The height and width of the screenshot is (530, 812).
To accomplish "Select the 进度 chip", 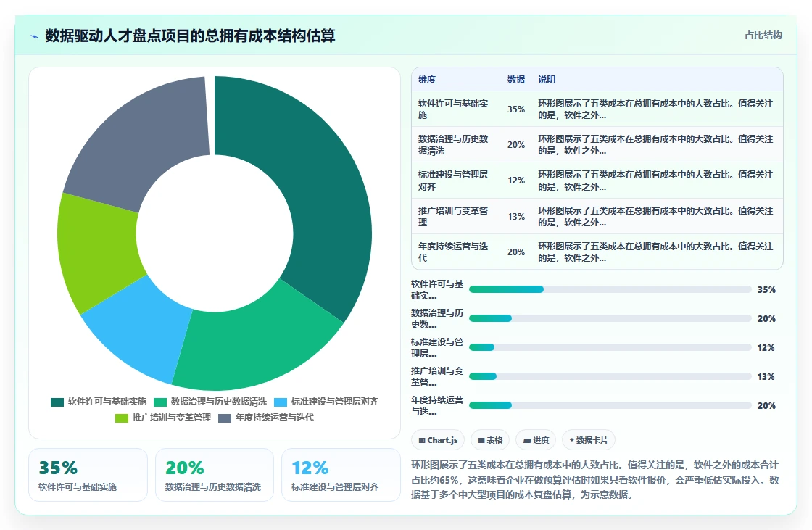I will coord(536,440).
